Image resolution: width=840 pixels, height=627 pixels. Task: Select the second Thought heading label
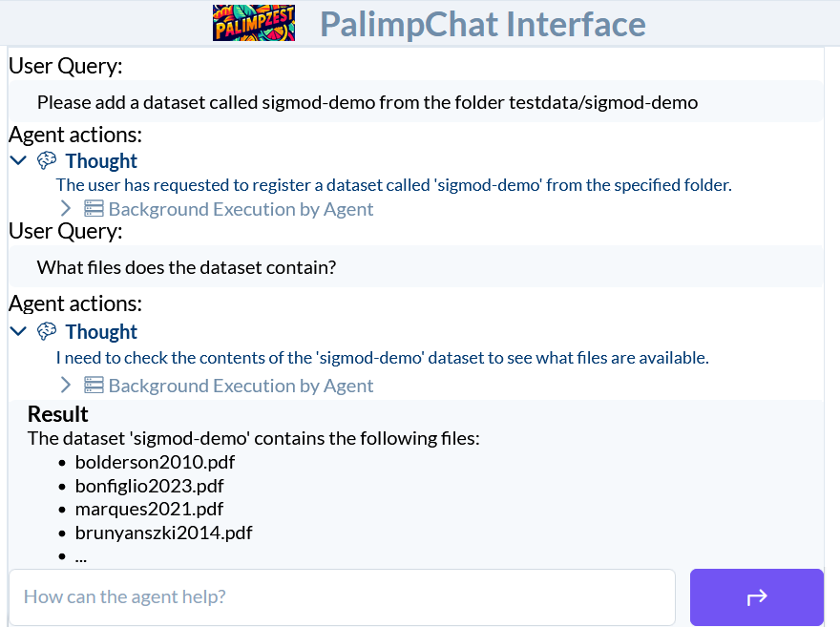101,331
